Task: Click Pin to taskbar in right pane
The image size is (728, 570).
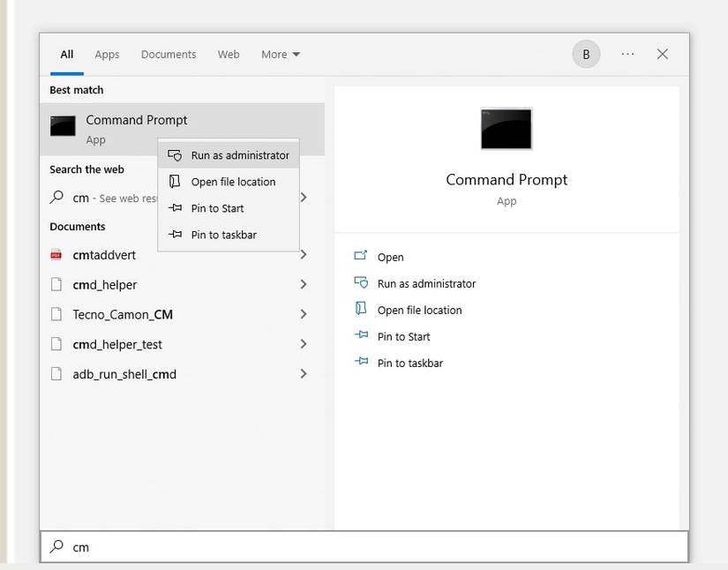Action: coord(410,363)
